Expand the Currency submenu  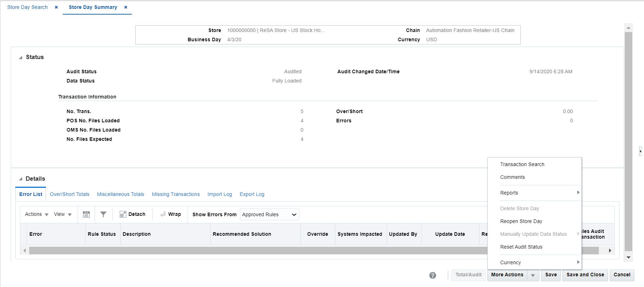[534, 262]
